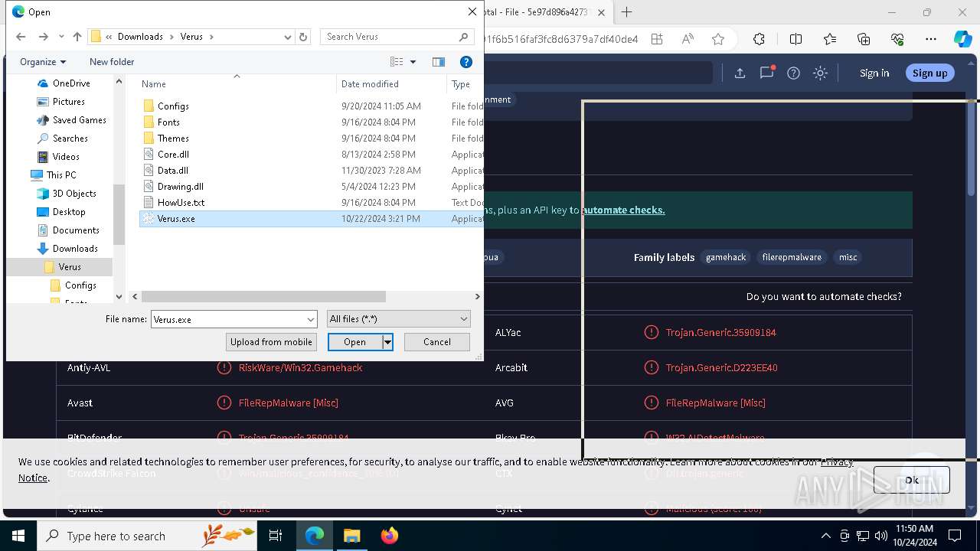
Task: Select Documents in the navigation tree
Action: click(x=76, y=230)
